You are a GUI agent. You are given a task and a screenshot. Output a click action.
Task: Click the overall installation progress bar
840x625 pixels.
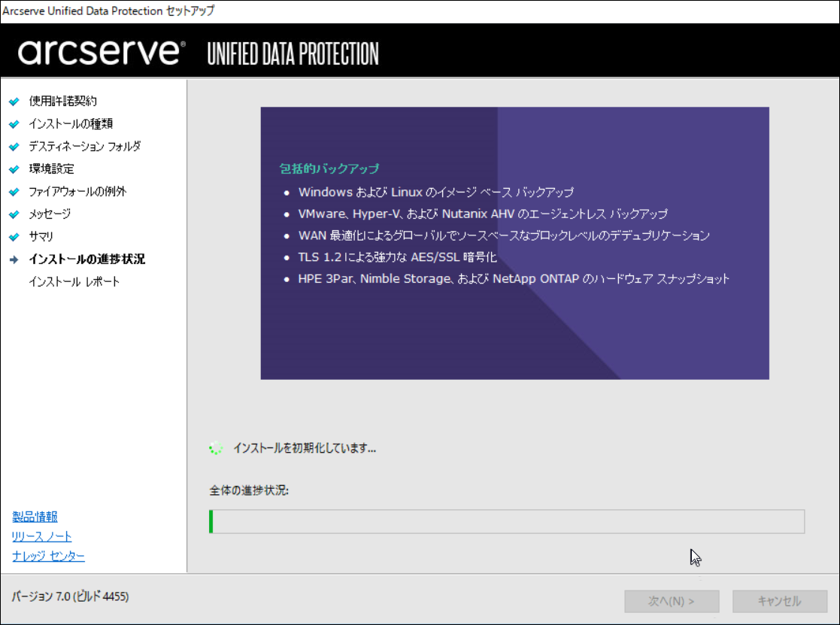pos(507,522)
